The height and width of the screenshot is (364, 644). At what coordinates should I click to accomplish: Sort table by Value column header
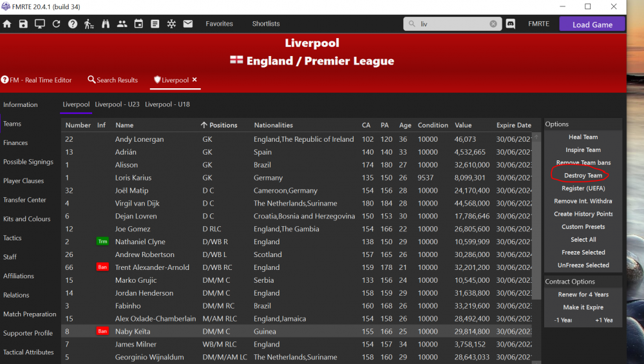[463, 125]
